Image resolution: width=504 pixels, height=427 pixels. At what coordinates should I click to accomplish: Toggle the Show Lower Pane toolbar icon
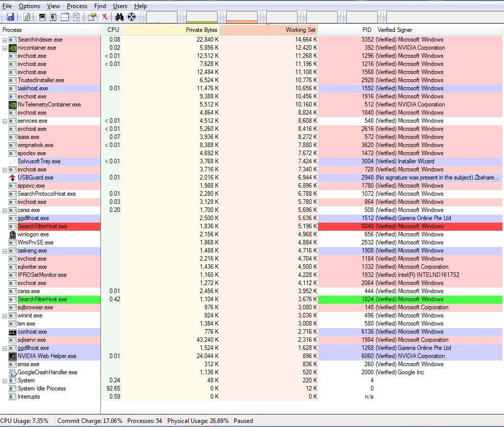pyautogui.click(x=65, y=17)
